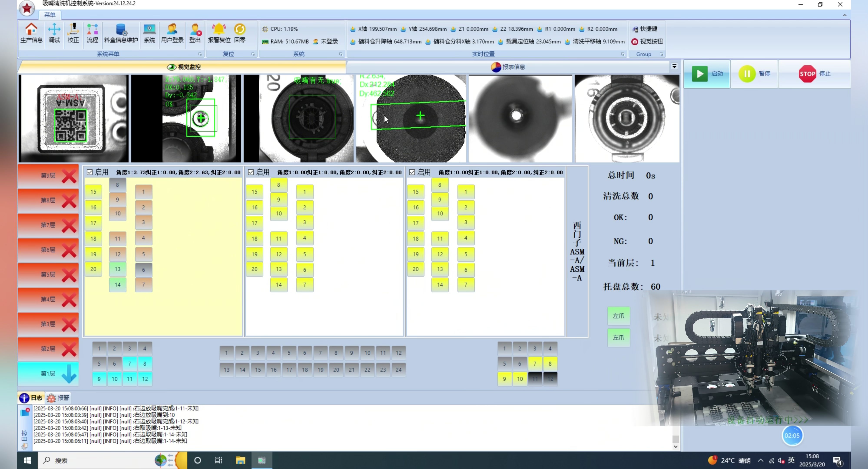Click the 报警复位 alarm reset bell
868x469 pixels.
tap(219, 33)
